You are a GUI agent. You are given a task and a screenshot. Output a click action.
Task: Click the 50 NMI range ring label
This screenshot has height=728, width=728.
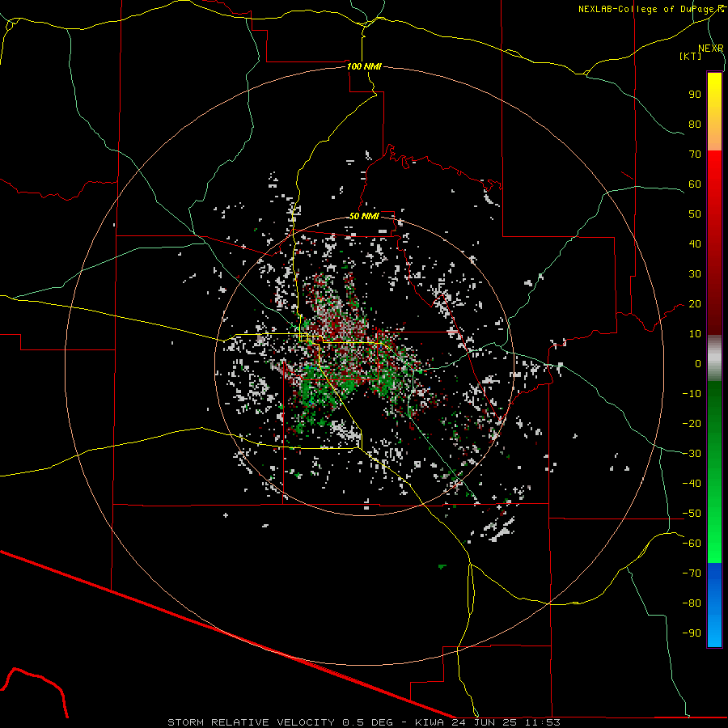364,216
